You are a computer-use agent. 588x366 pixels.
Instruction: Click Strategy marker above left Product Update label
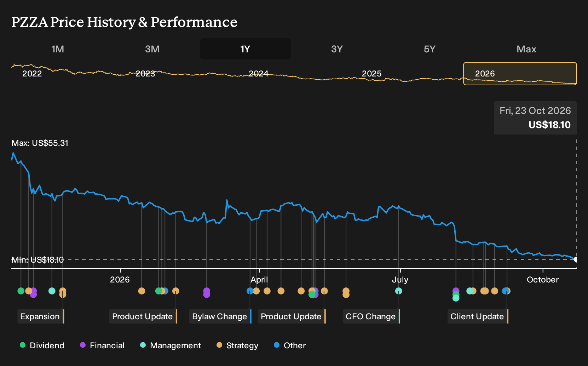[176, 291]
